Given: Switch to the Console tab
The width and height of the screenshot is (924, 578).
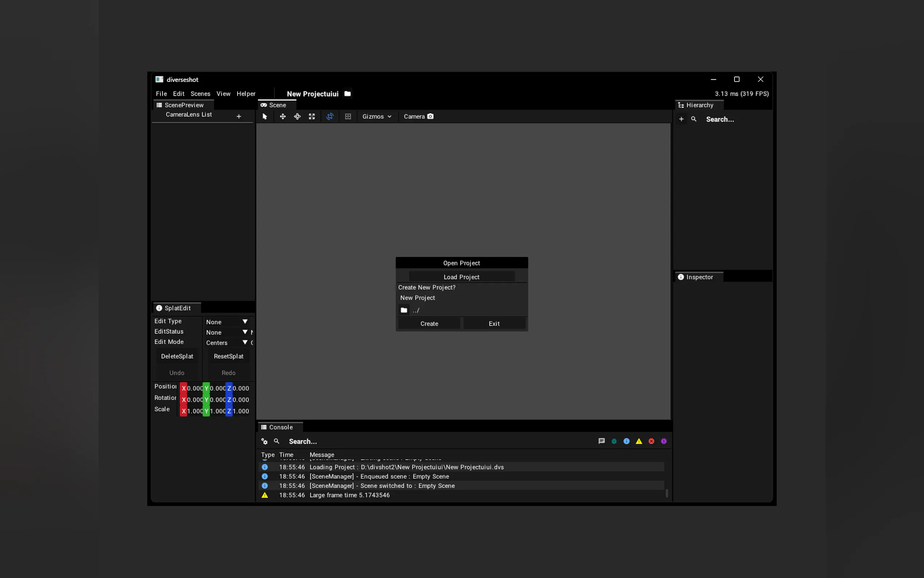Looking at the screenshot, I should click(x=280, y=427).
